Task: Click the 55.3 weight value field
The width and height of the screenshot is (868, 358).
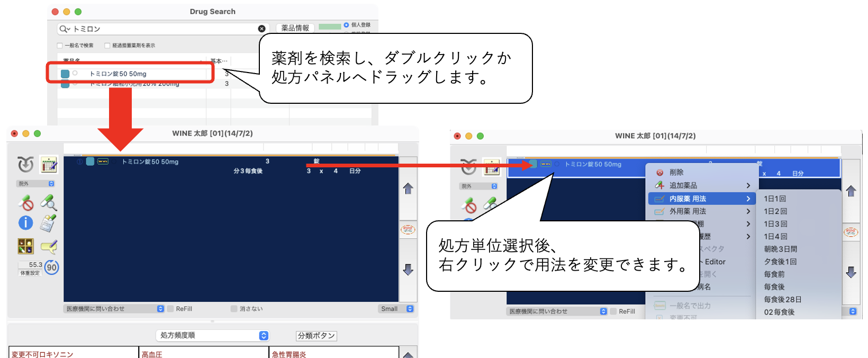Action: (x=31, y=265)
